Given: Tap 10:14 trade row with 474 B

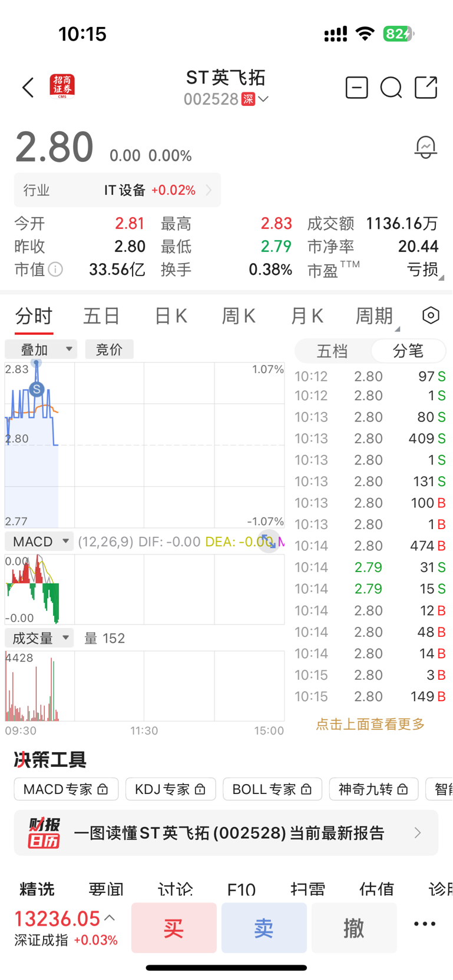Looking at the screenshot, I should coord(370,546).
